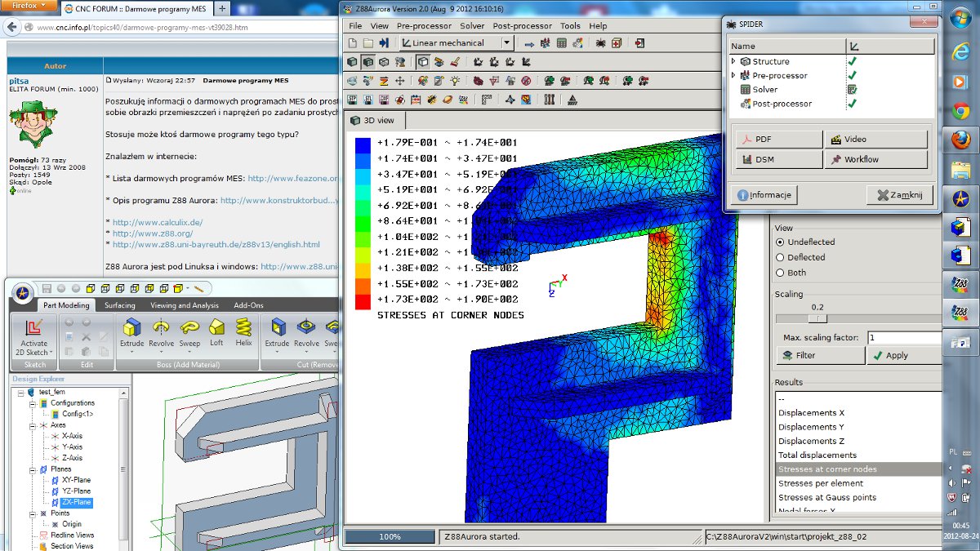Screen dimensions: 980x551
Task: Click the dark blue minimum stress legend swatch
Action: (362, 144)
